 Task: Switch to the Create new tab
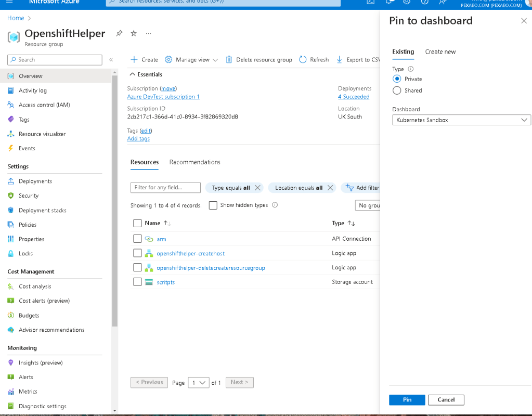pyautogui.click(x=440, y=51)
